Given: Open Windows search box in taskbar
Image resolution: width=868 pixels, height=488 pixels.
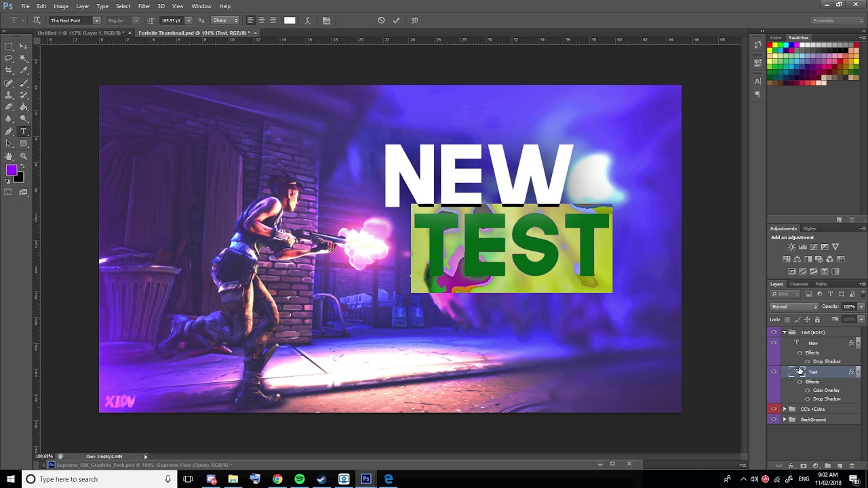Looking at the screenshot, I should [98, 479].
